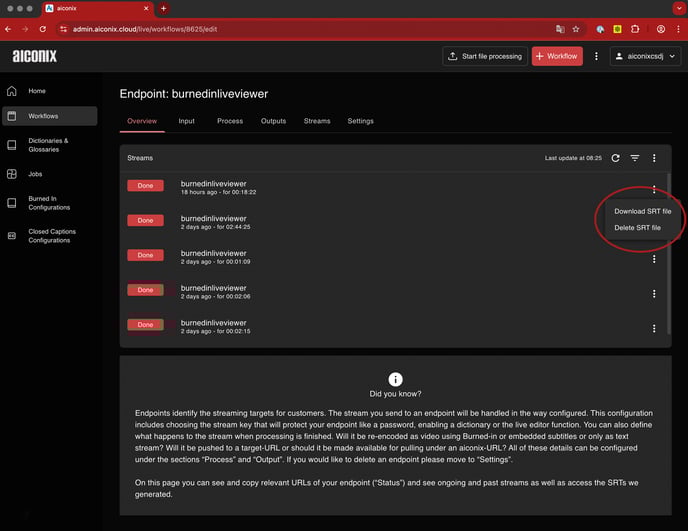The height and width of the screenshot is (531, 688).
Task: Click Done badge of 18 hours ago stream
Action: [x=145, y=186]
